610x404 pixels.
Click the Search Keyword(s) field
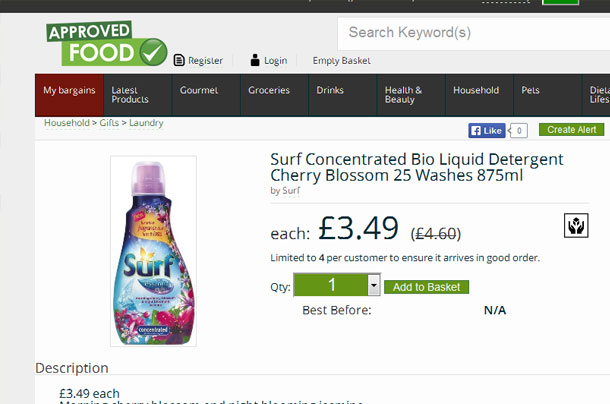[x=474, y=33]
